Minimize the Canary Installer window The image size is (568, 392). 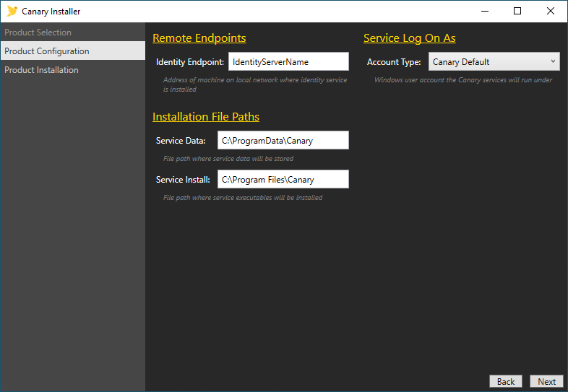(484, 11)
